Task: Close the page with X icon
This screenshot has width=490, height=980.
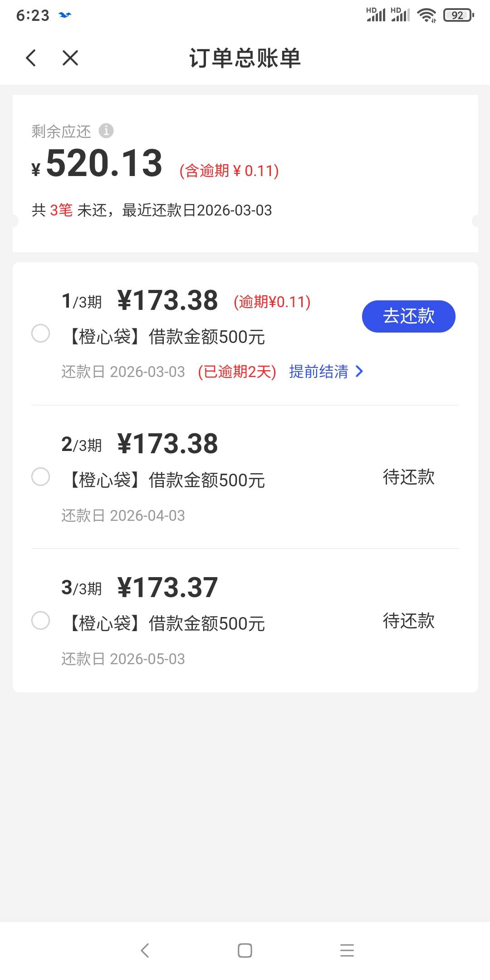Action: 70,58
